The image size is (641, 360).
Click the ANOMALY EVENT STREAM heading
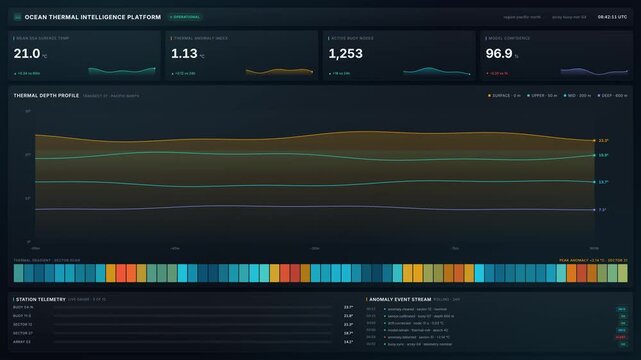pyautogui.click(x=400, y=300)
